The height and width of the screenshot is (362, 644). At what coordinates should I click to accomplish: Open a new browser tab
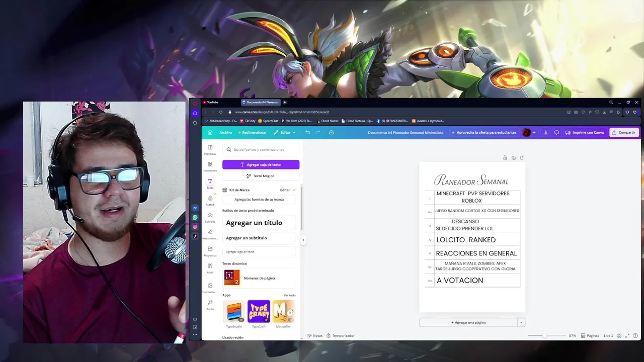pyautogui.click(x=285, y=103)
